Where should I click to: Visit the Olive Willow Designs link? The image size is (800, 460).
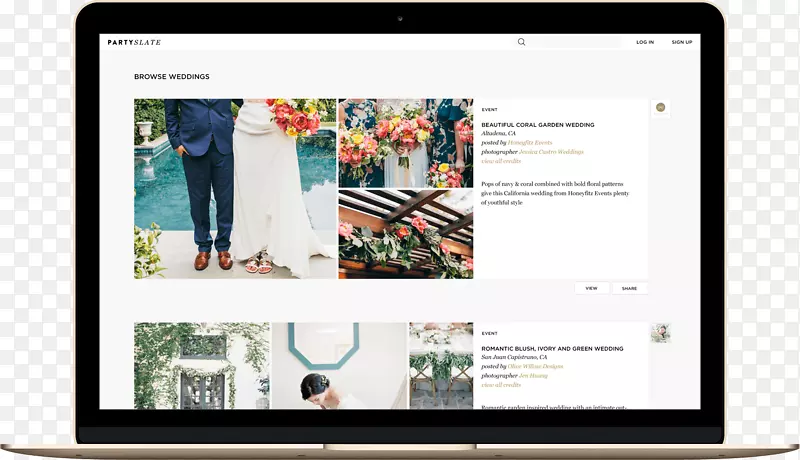pos(535,367)
